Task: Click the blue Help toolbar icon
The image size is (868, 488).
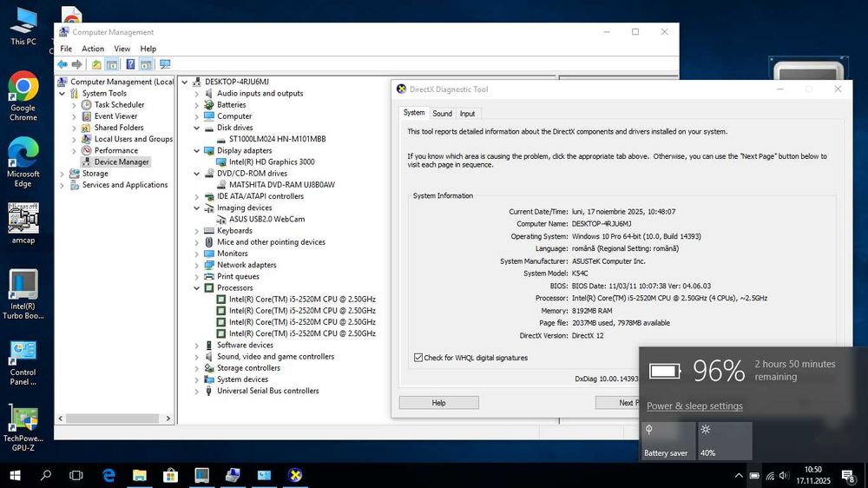Action: (130, 64)
